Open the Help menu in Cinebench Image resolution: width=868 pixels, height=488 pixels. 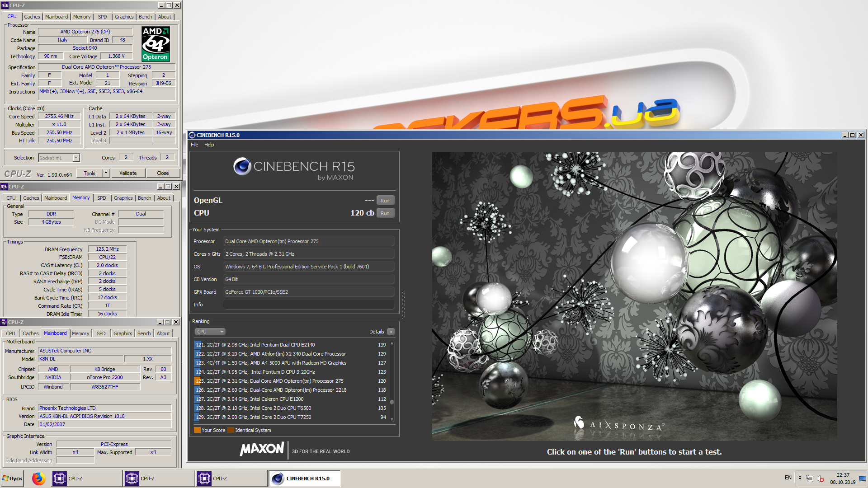(x=209, y=145)
